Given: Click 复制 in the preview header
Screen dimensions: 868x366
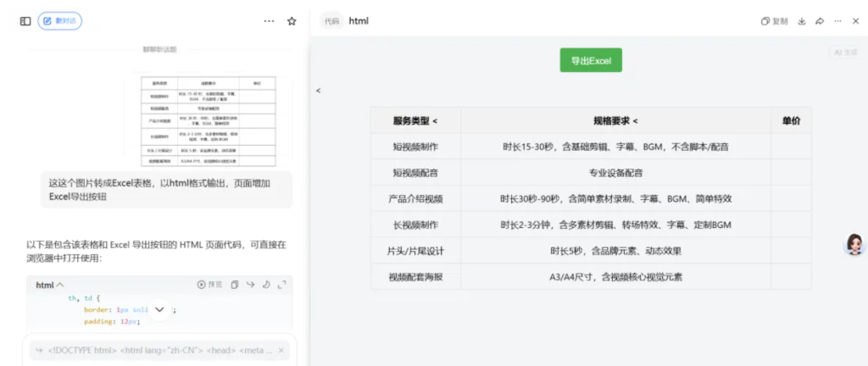Looking at the screenshot, I should click(775, 21).
